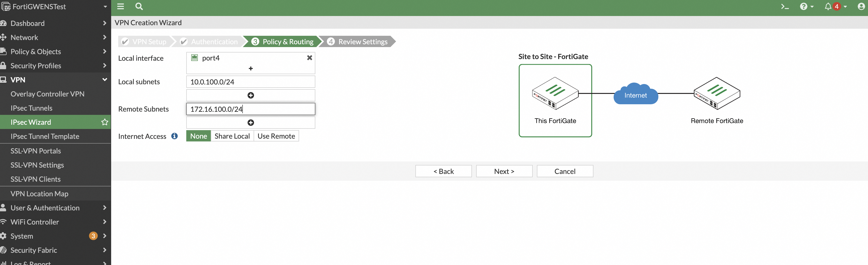Open the help dropdown menu
The image size is (868, 265).
point(806,6)
